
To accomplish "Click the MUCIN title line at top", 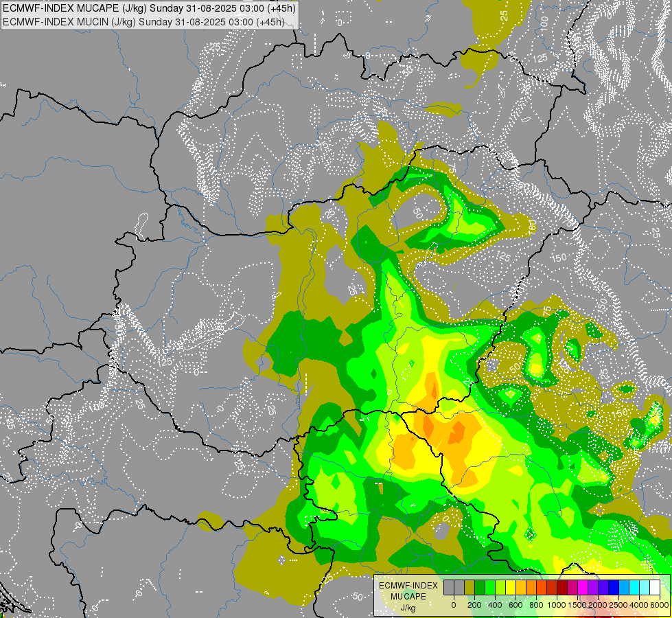I will 143,21.
